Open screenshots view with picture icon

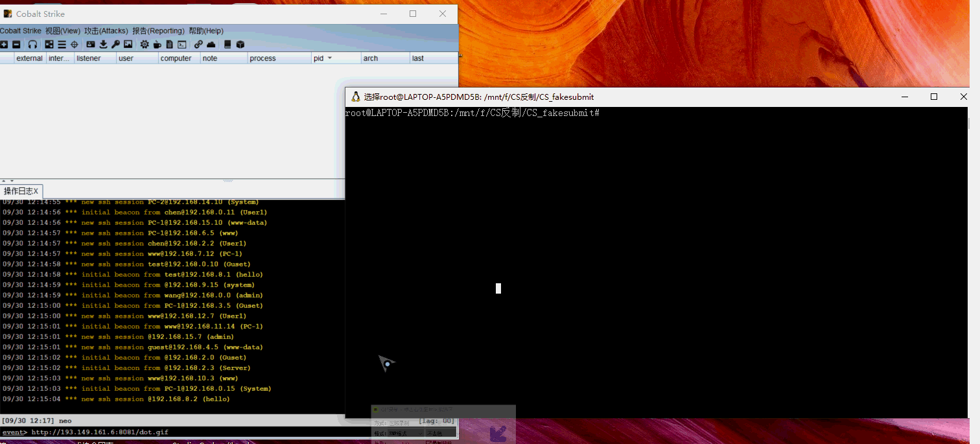(128, 45)
